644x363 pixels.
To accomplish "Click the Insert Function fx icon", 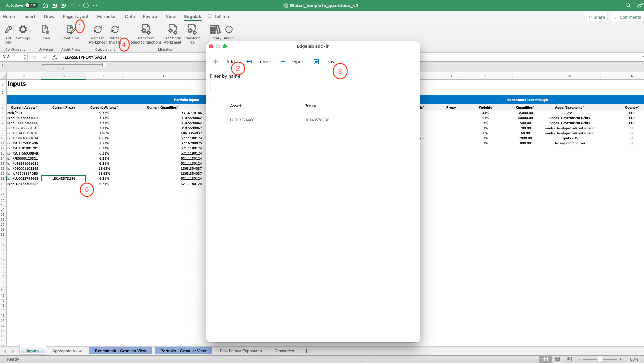I will [55, 57].
